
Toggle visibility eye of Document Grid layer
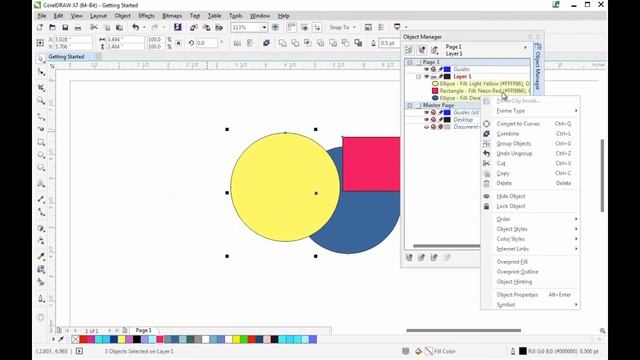point(427,127)
